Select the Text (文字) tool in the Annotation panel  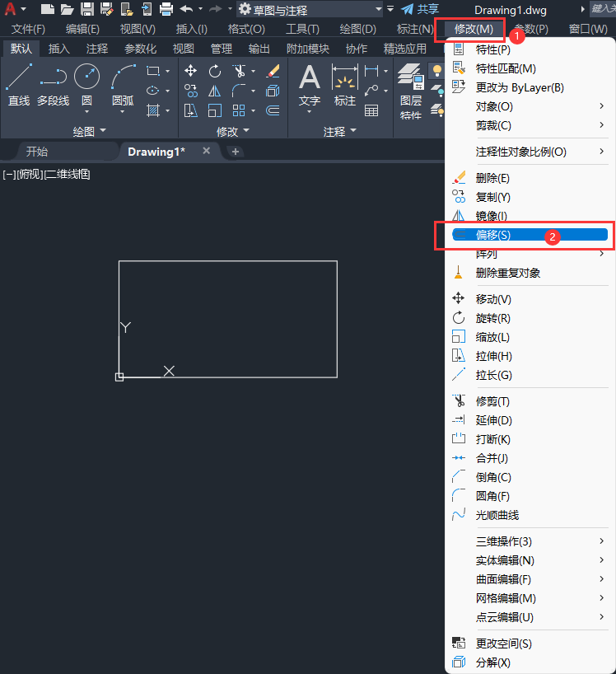pos(310,88)
